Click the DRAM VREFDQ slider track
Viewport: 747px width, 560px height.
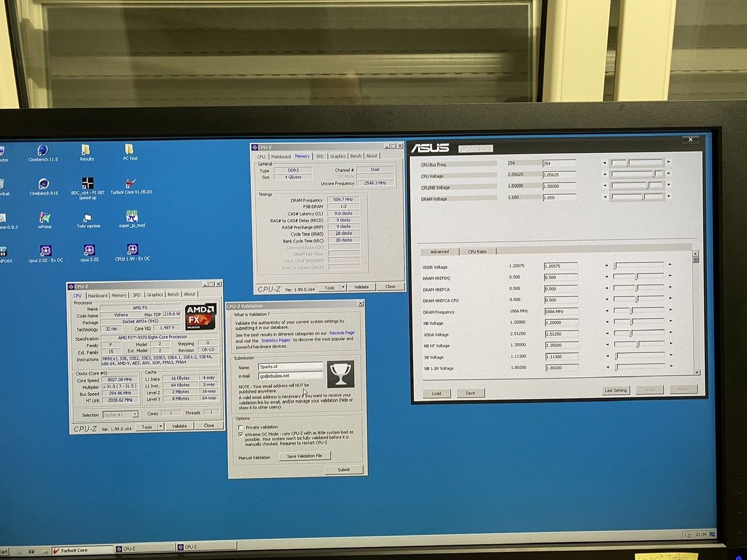point(638,276)
